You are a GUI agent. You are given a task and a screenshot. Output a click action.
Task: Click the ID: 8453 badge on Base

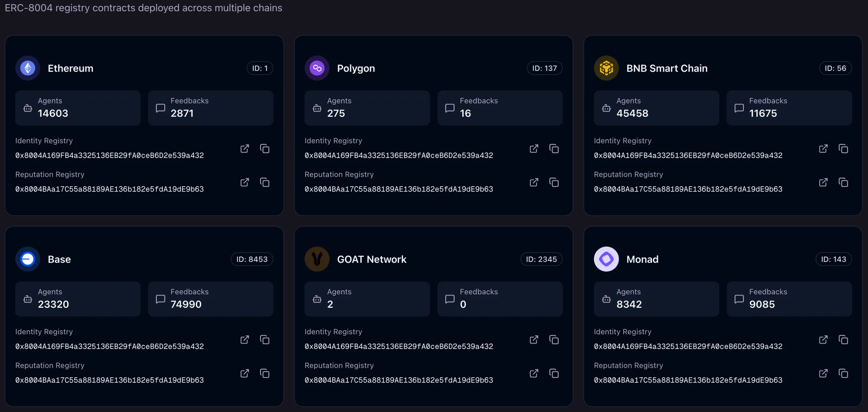click(252, 259)
